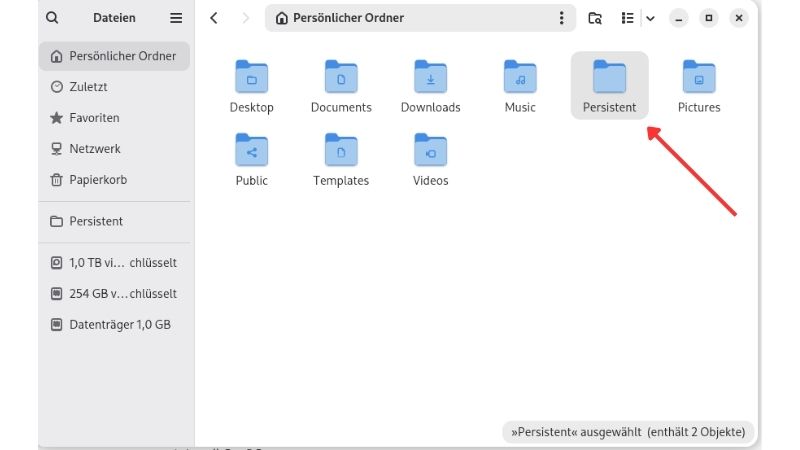Open the path bar three-dot menu
800x450 pixels.
(x=561, y=18)
